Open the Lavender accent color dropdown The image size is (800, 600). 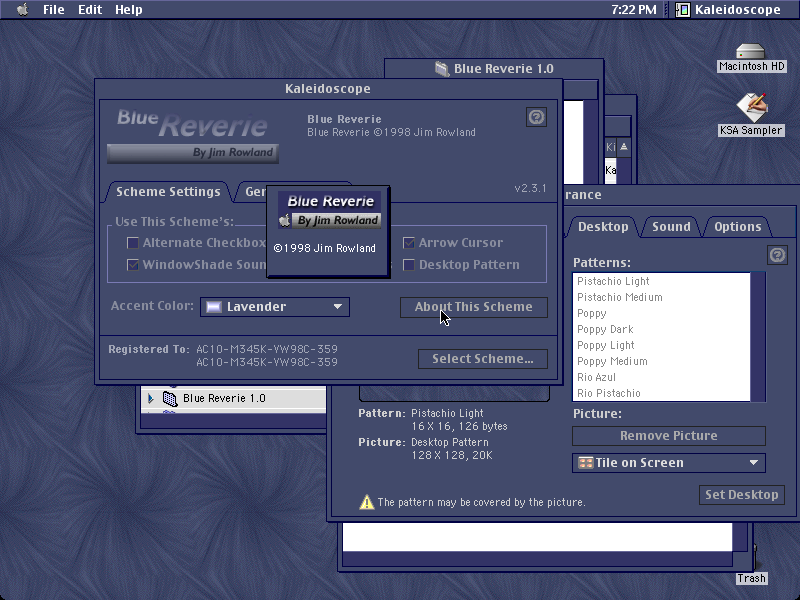275,307
